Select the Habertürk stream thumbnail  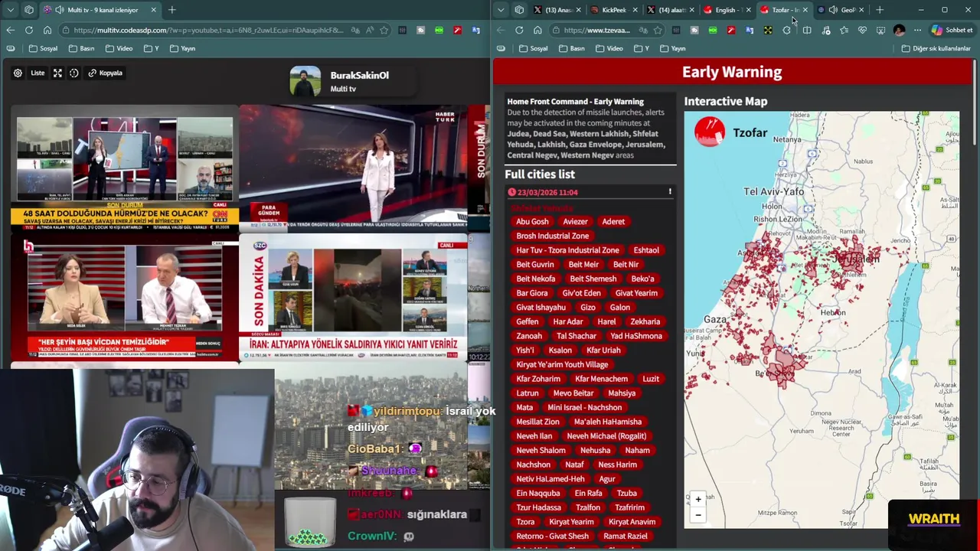pos(353,167)
